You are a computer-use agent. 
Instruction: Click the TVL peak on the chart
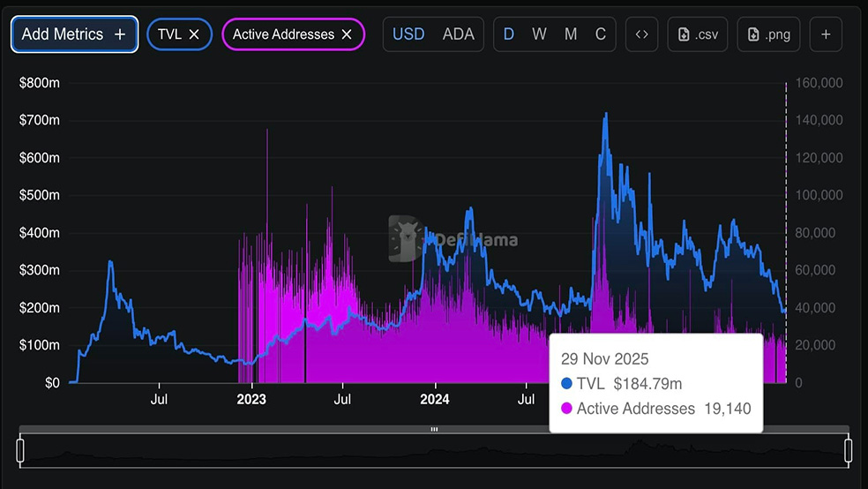(605, 114)
